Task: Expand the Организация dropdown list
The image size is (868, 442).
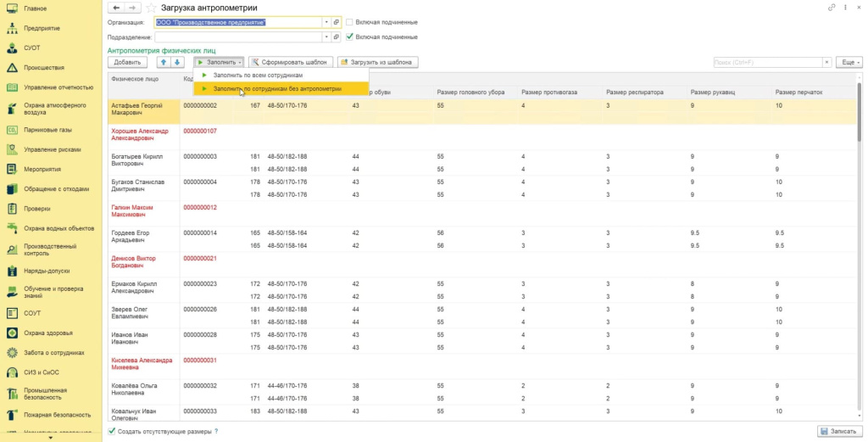Action: 326,22
